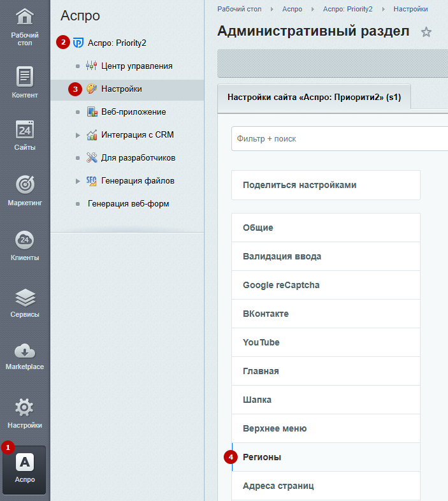Open the Marketplace cloud download icon
Viewport: 448px width, 501px height.
click(x=25, y=351)
